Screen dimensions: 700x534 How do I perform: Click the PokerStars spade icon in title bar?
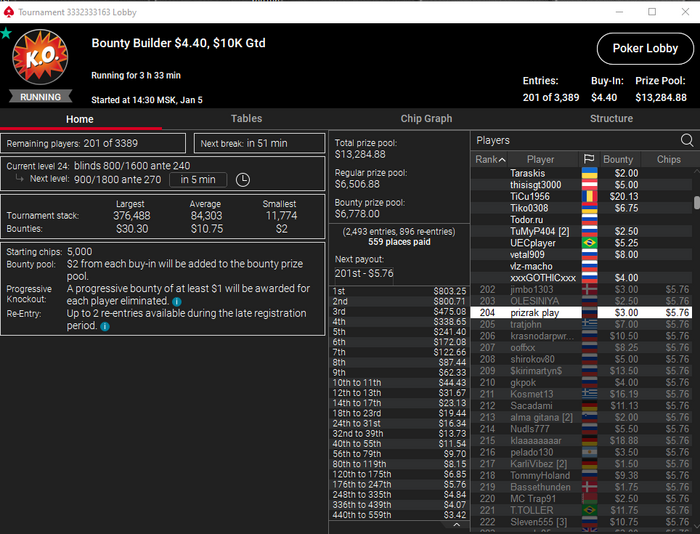coord(8,12)
